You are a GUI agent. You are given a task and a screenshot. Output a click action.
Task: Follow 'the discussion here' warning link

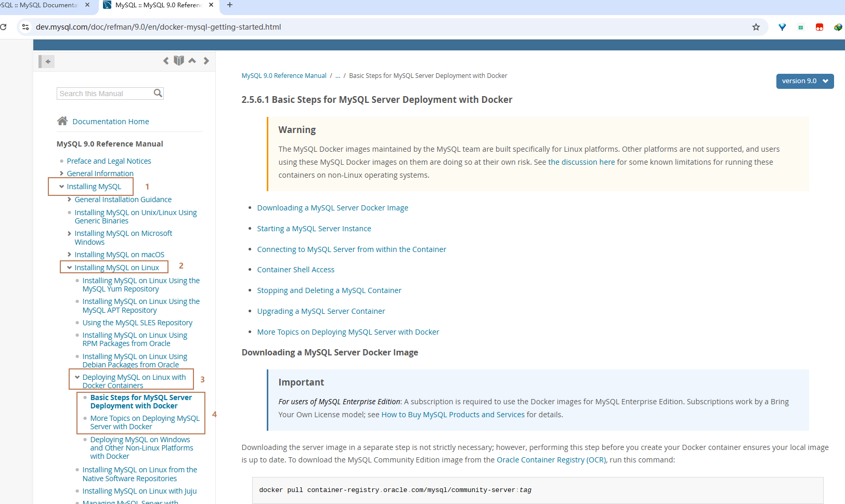[x=581, y=162]
